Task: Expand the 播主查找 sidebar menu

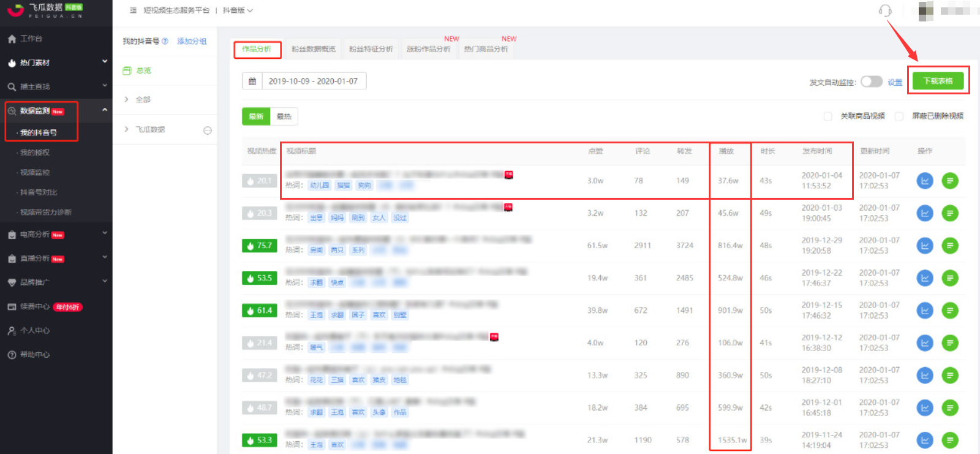Action: click(x=56, y=86)
